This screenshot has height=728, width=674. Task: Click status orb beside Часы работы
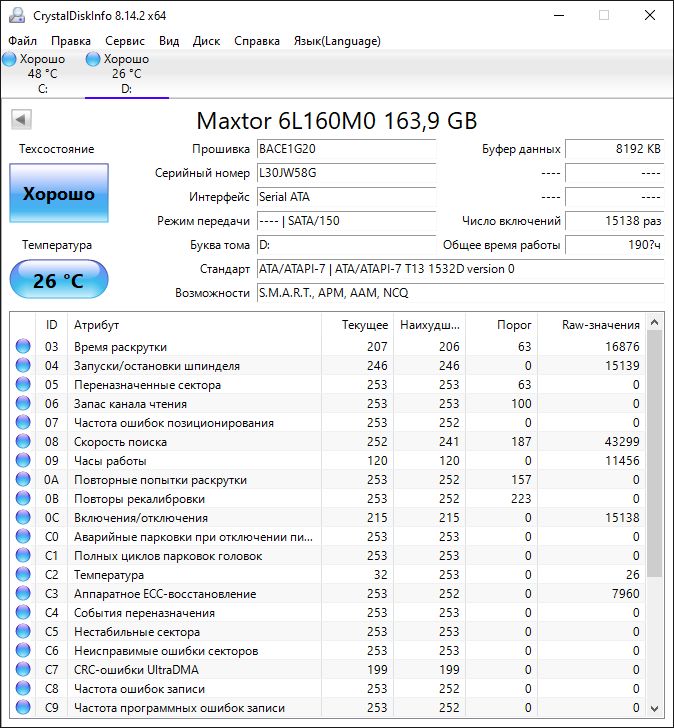23,461
